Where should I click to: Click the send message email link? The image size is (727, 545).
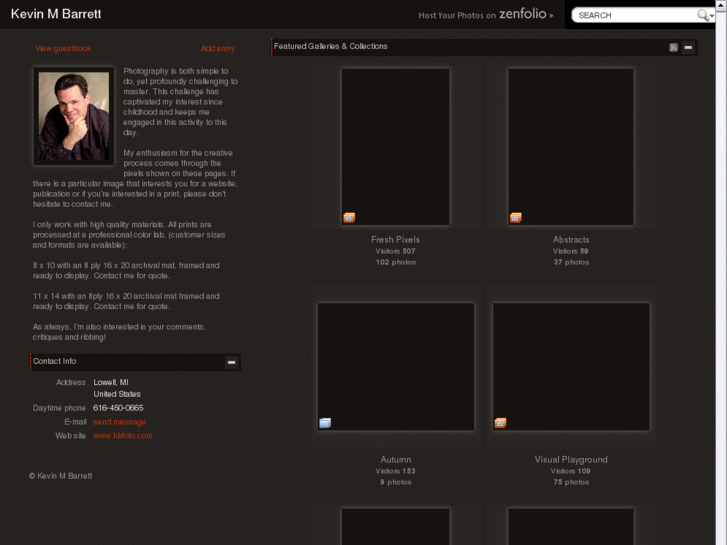click(119, 422)
